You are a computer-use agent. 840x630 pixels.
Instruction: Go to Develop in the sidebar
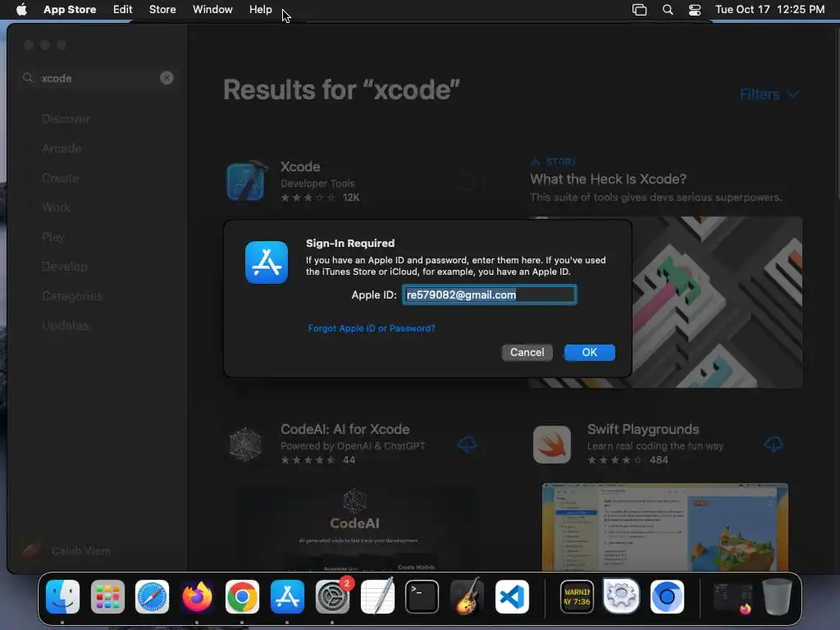64,267
